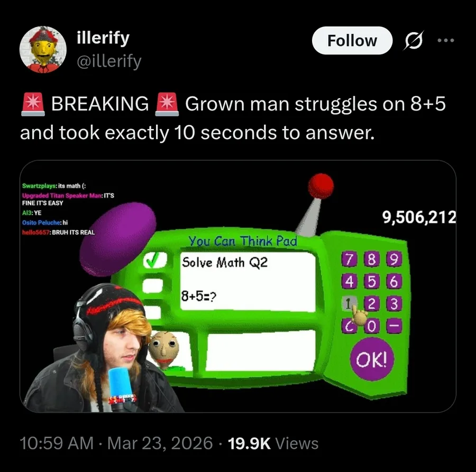Viewport: 476px width, 472px height.
Task: Click the Follow button
Action: [352, 41]
